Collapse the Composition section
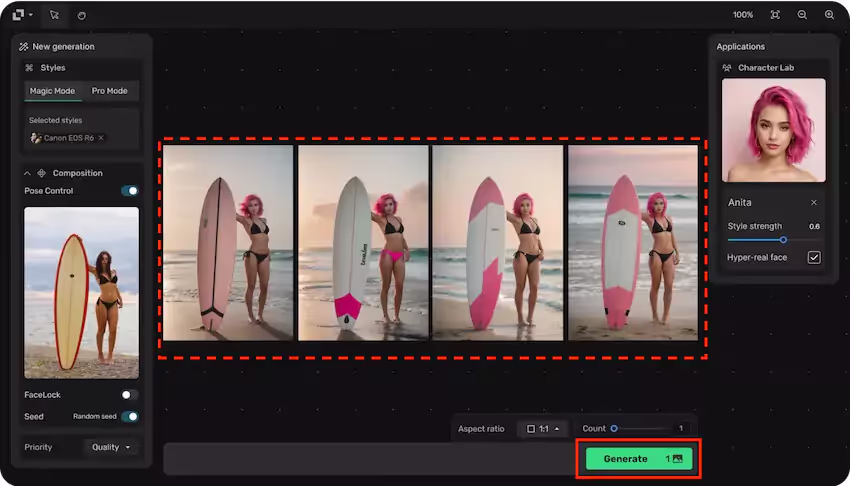850x486 pixels. tap(27, 173)
